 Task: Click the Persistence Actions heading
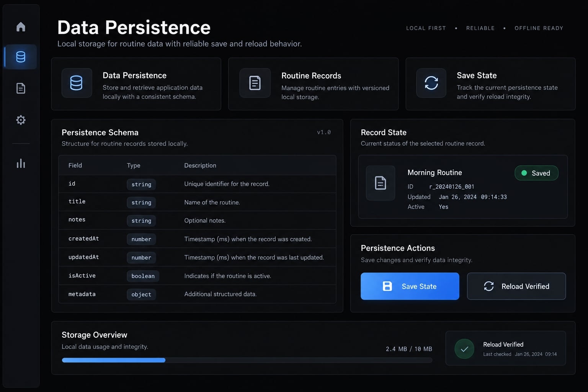pyautogui.click(x=398, y=248)
